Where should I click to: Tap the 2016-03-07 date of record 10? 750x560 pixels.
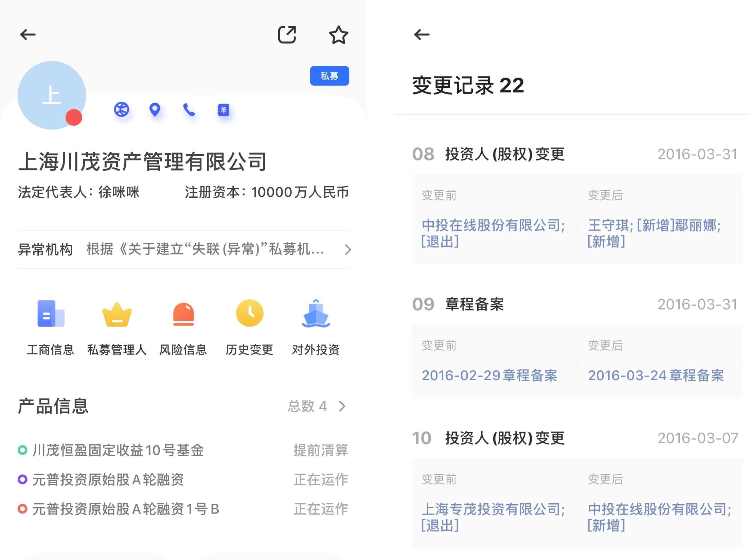[x=698, y=438]
